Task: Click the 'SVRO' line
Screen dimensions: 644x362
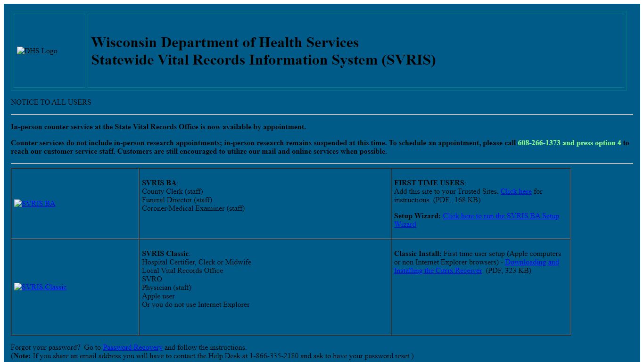Action: 152,279
